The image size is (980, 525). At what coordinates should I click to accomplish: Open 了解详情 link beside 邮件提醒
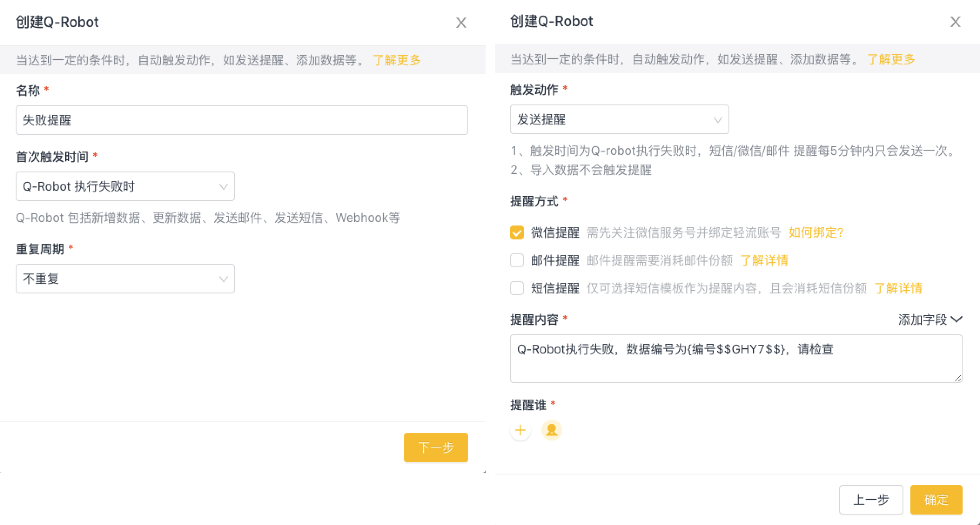764,260
